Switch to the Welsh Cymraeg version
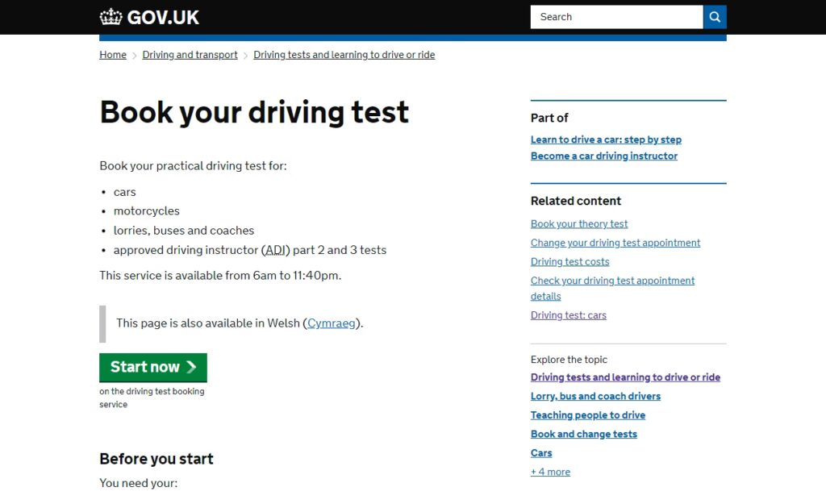 tap(332, 323)
